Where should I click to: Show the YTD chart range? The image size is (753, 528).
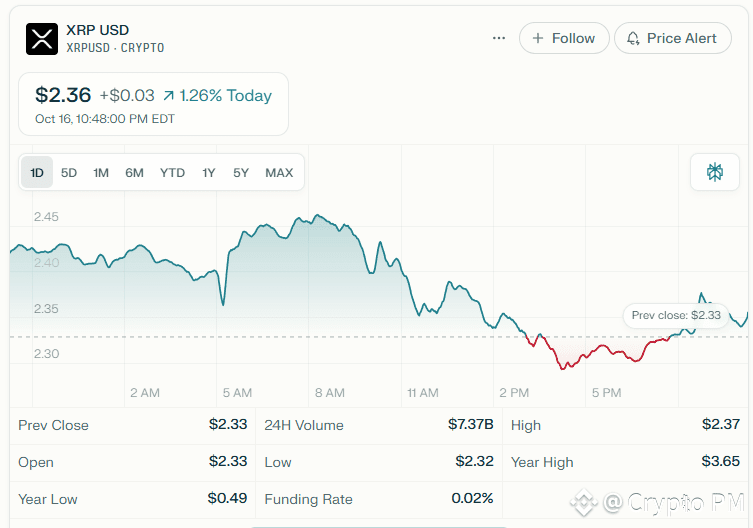click(x=172, y=173)
